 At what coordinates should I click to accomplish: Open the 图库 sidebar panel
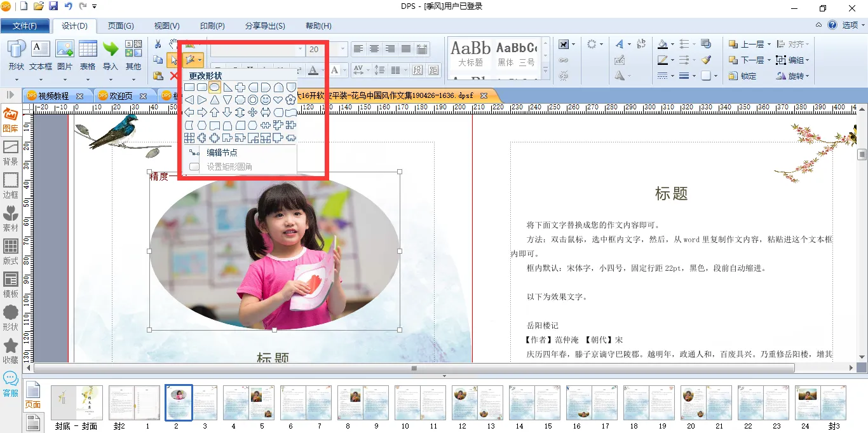tap(10, 119)
